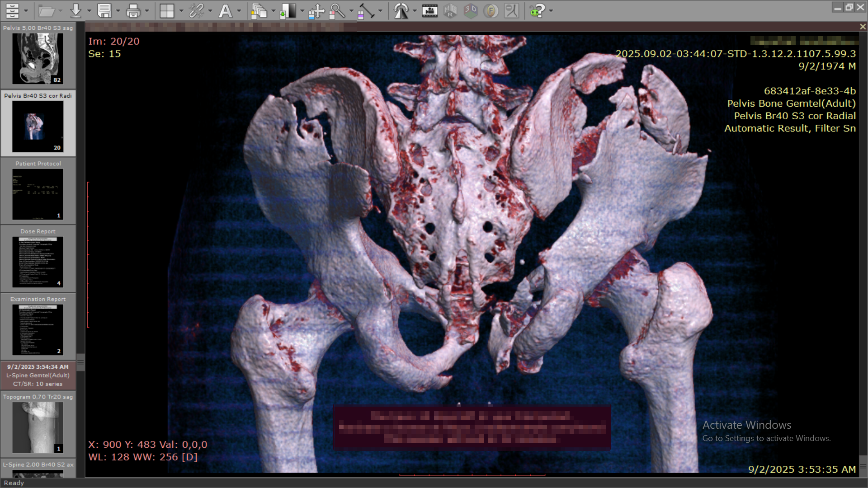This screenshot has width=868, height=488.
Task: Expand the measurement tool dropdown arrow
Action: click(380, 11)
